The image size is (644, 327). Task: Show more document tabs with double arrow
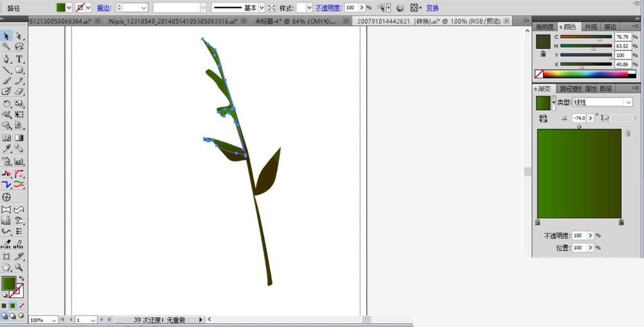tap(526, 21)
